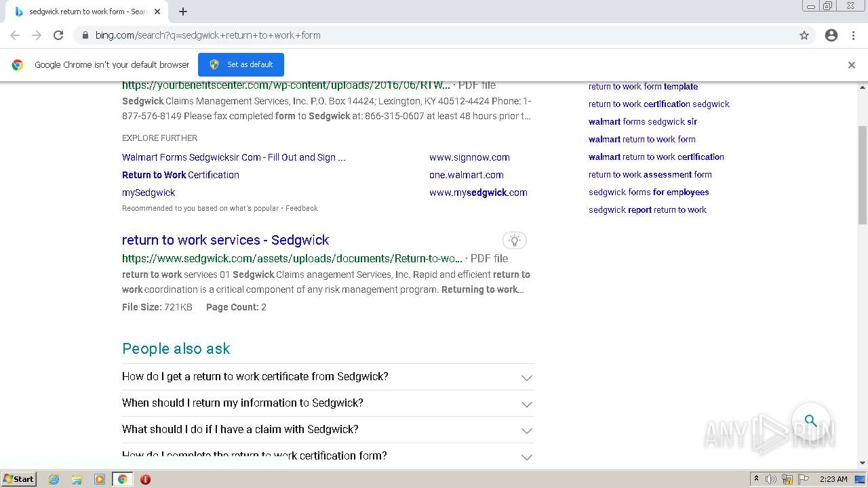
Task: Search related 'sedgwick report return to work'
Action: coord(648,209)
